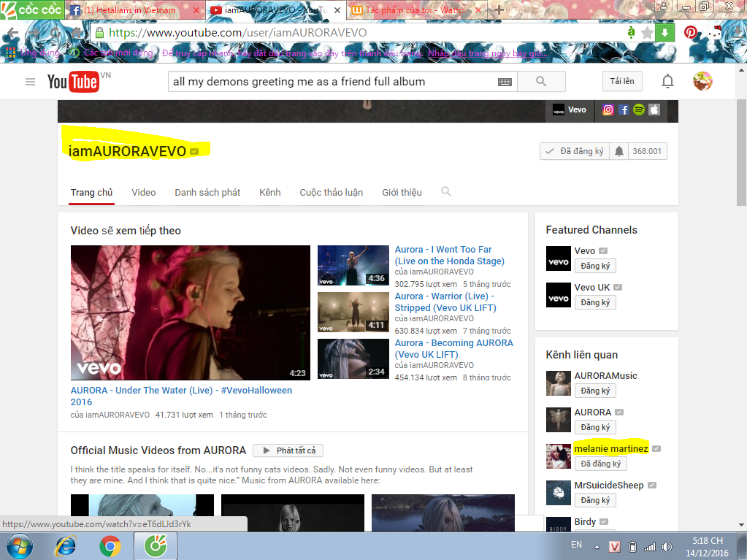
Task: Toggle channel notification bell beside subscriber count
Action: tap(619, 151)
